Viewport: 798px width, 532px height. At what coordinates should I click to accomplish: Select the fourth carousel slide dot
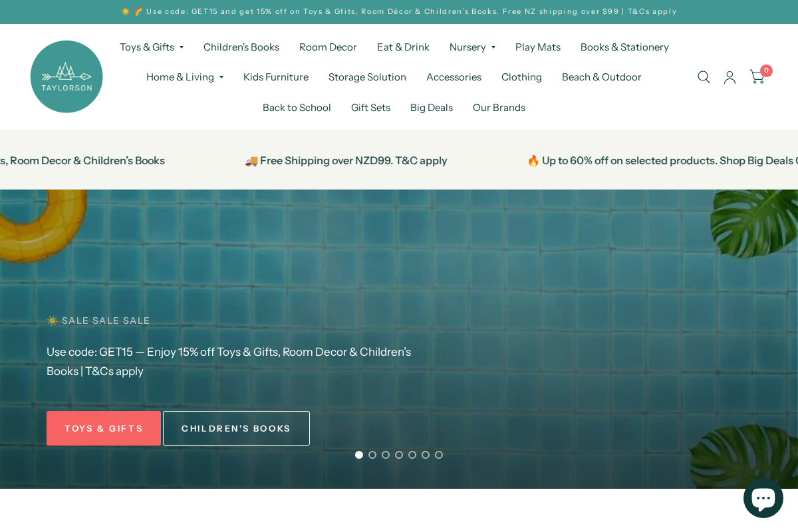[399, 454]
